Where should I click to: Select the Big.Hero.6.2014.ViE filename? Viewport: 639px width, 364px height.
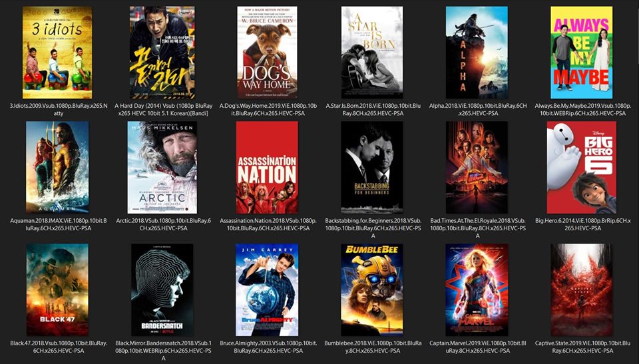(582, 224)
